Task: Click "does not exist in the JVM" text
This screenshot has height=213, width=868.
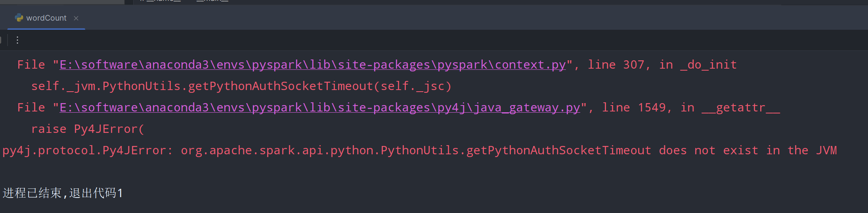Action: pyautogui.click(x=748, y=150)
